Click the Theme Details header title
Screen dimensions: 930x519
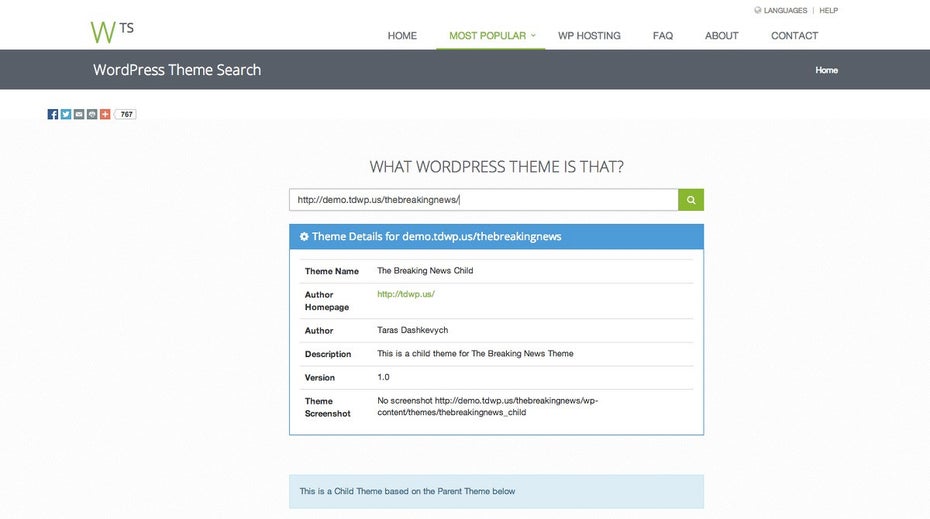(437, 237)
